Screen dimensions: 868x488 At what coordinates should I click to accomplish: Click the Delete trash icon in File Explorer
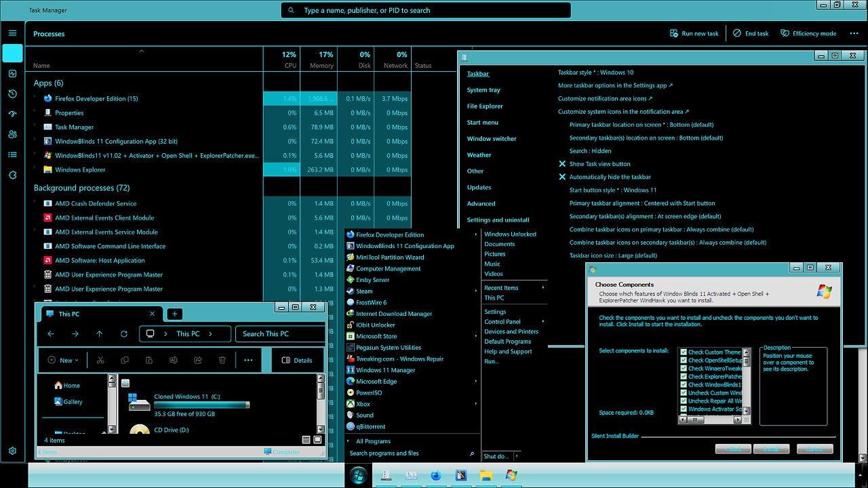pos(222,361)
